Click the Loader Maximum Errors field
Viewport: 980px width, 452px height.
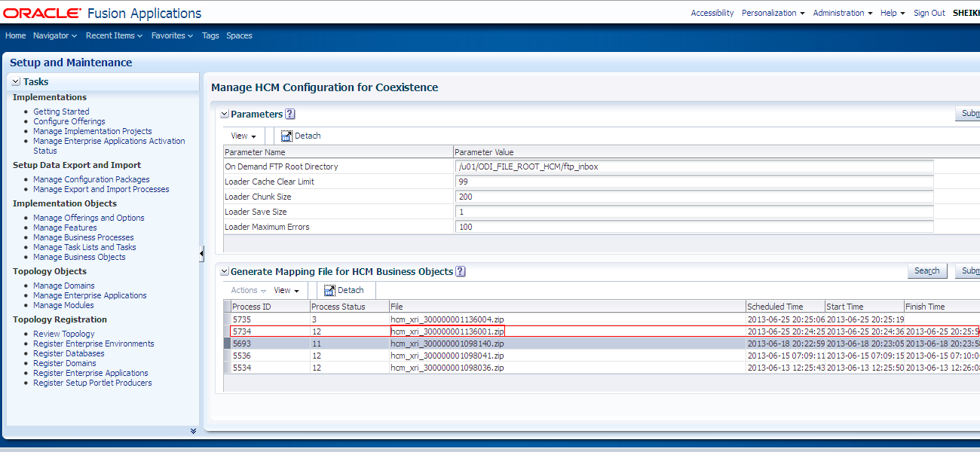(695, 227)
